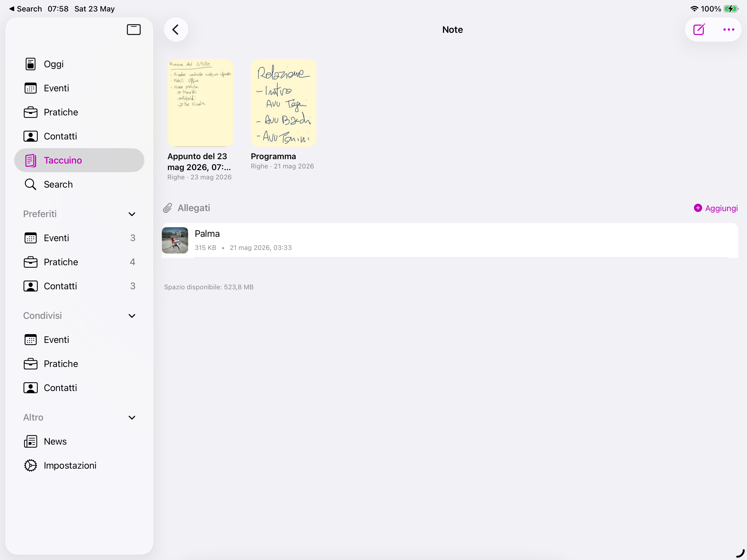Click the '315 KB' attachment size text
This screenshot has height=560, width=747.
pos(205,247)
